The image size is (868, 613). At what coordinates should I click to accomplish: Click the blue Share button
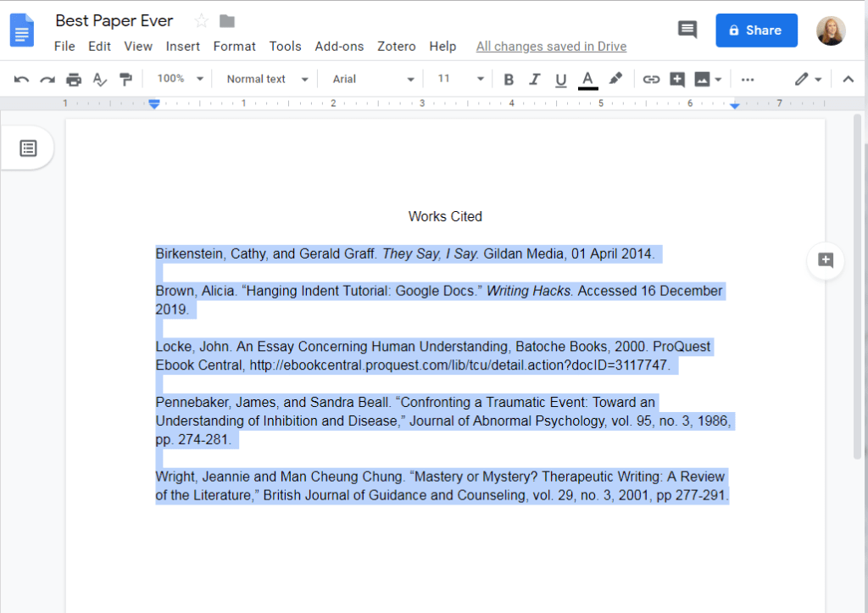coord(756,31)
